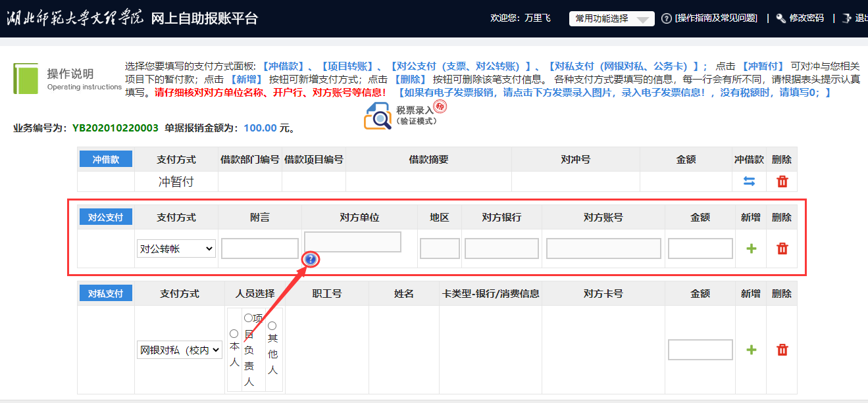Image resolution: width=868 pixels, height=403 pixels.
Task: Open the 税票录入 invoice entry icon
Action: (x=378, y=116)
